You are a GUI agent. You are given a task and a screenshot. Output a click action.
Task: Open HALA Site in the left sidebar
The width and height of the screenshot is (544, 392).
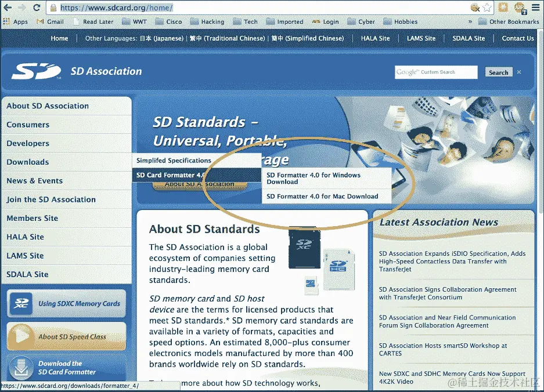[67, 237]
